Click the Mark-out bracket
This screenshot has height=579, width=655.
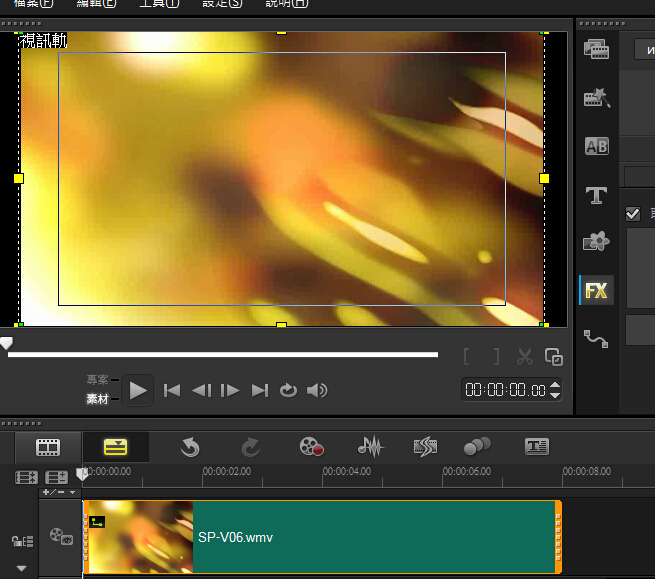(496, 357)
